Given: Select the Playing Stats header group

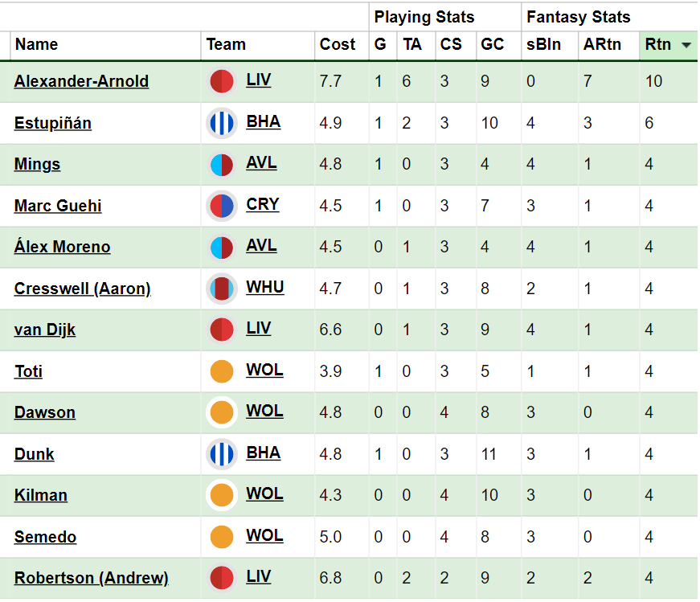Looking at the screenshot, I should tap(424, 17).
